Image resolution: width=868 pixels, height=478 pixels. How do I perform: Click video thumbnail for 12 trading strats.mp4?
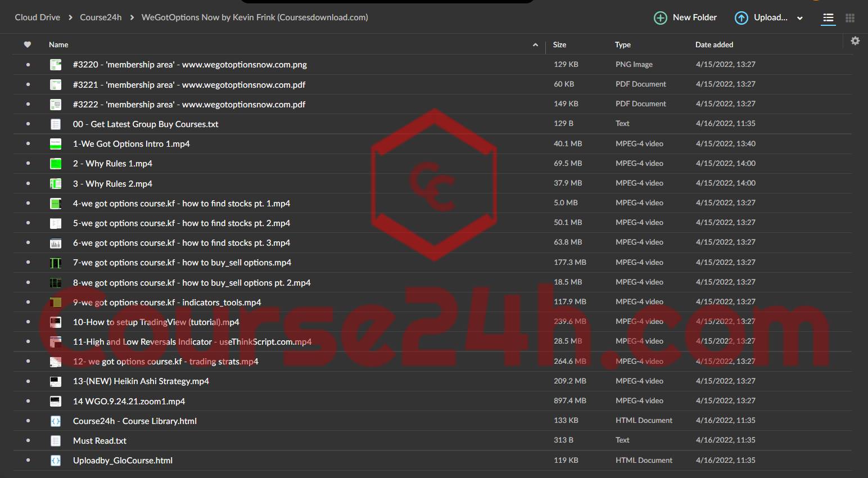coord(56,362)
